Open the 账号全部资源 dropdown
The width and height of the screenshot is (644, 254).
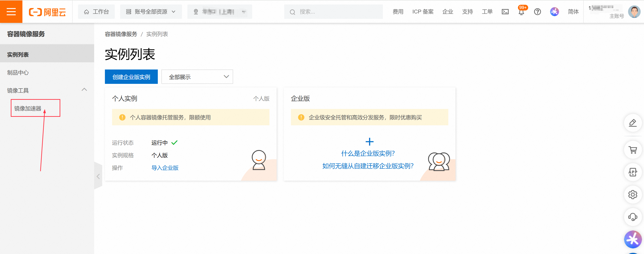tap(151, 11)
